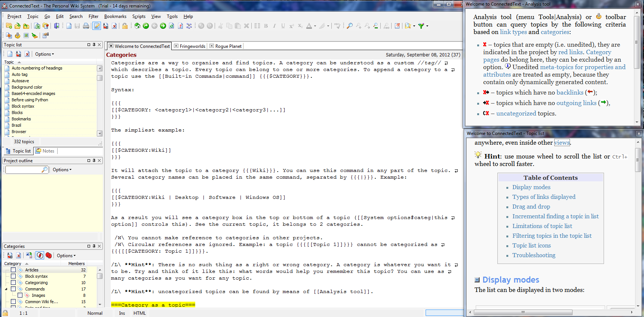Viewport: 644px width, 317px height.
Task: Click the Project outline search input field
Action: 24,170
